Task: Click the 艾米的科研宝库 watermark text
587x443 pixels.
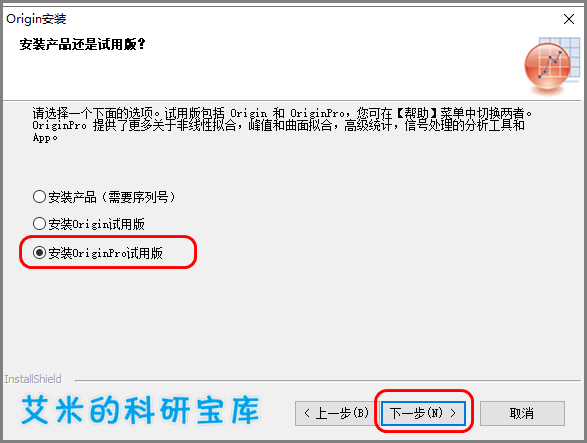Action: (140, 411)
